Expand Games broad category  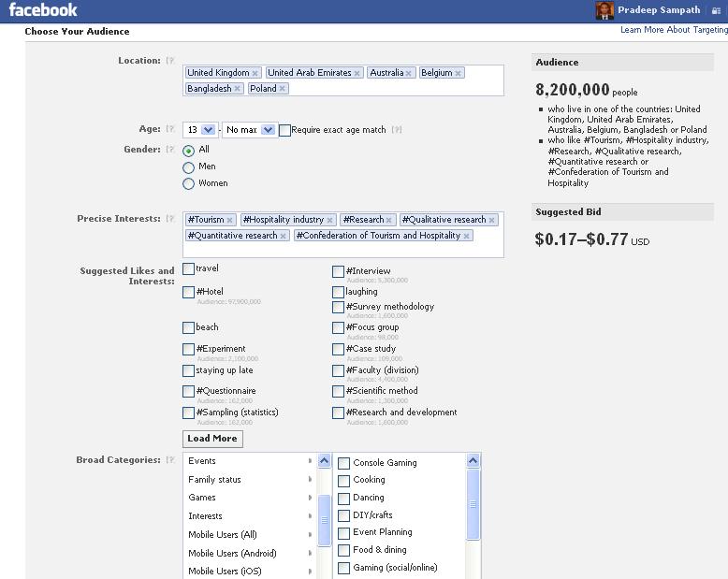click(x=249, y=498)
